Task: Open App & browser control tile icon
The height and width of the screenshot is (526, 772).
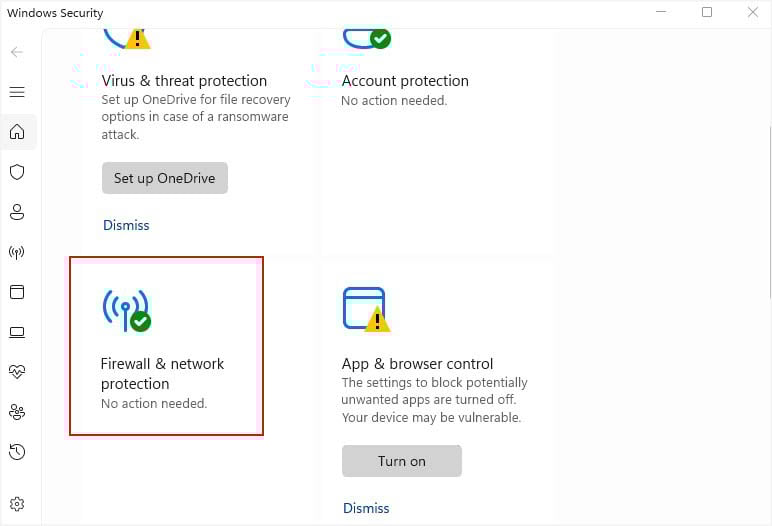Action: [x=366, y=309]
